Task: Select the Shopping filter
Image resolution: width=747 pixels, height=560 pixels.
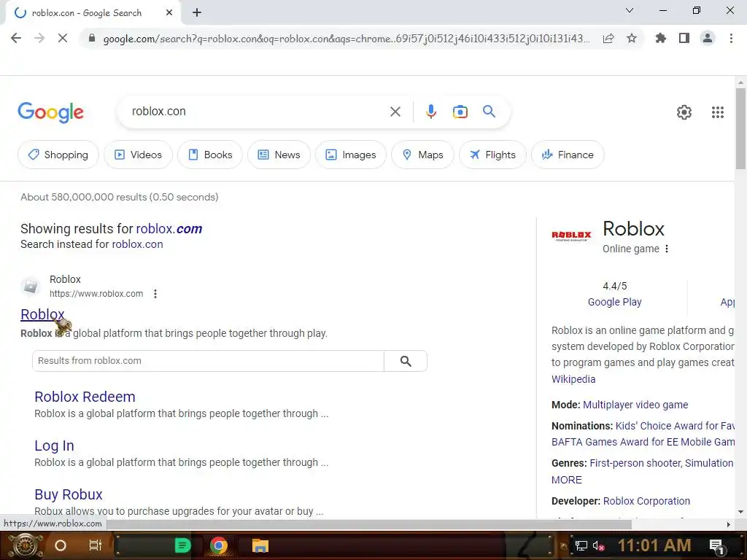Action: [x=58, y=155]
